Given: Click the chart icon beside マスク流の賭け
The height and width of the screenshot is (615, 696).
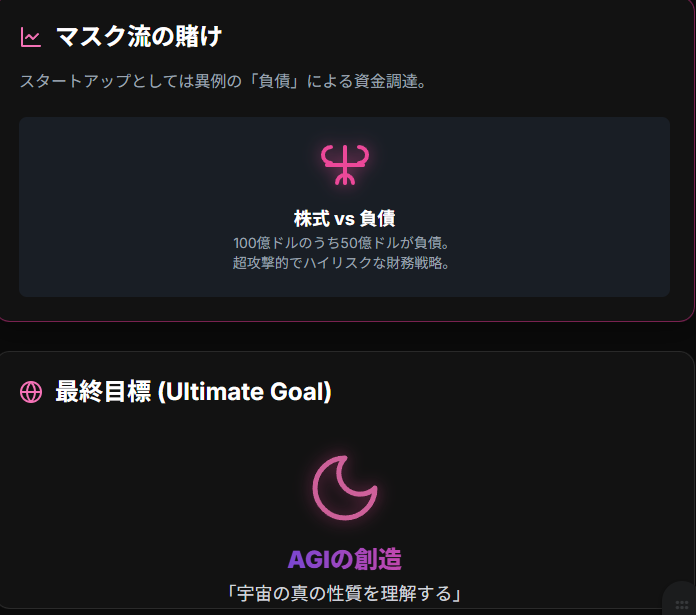Looking at the screenshot, I should pyautogui.click(x=31, y=38).
